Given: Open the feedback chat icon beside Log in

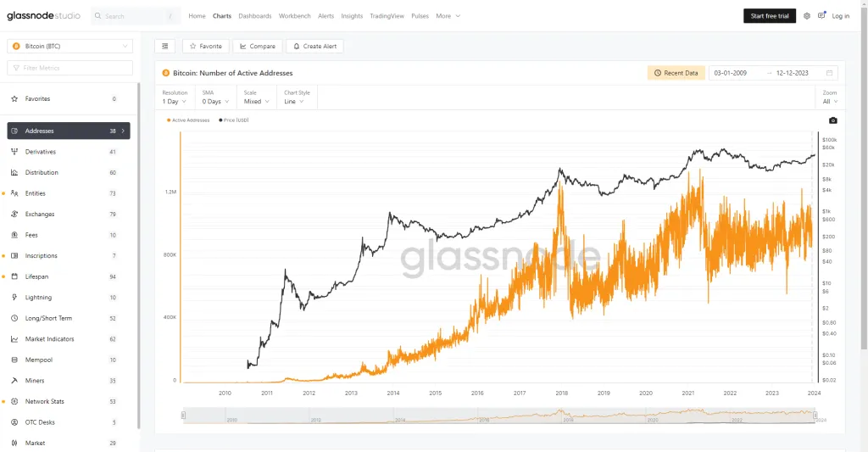Looking at the screenshot, I should point(821,16).
